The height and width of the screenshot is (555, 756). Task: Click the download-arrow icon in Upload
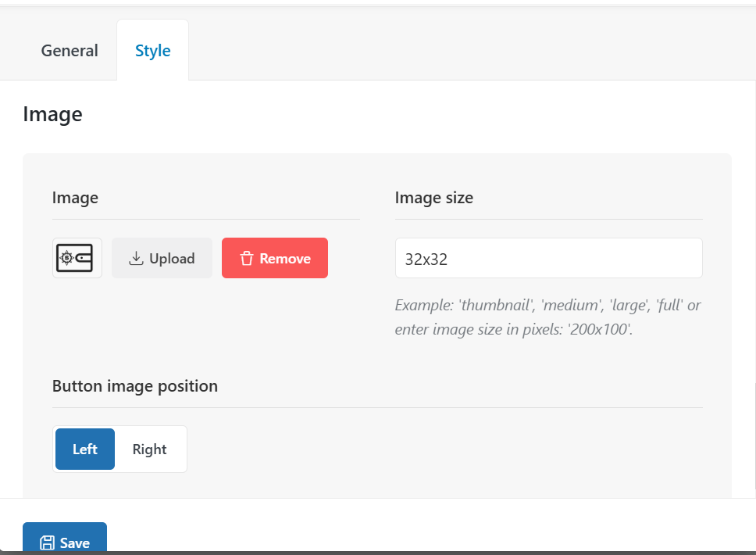(x=136, y=258)
